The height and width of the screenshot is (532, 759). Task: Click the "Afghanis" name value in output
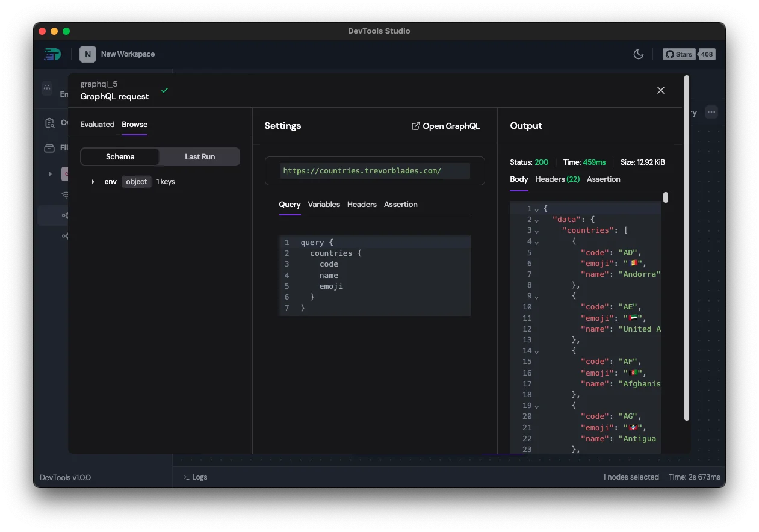[640, 384]
